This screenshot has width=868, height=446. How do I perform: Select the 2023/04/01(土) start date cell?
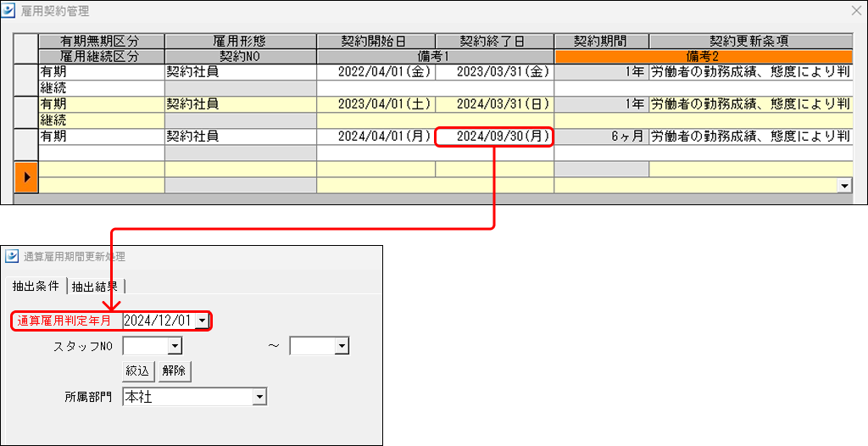[376, 104]
